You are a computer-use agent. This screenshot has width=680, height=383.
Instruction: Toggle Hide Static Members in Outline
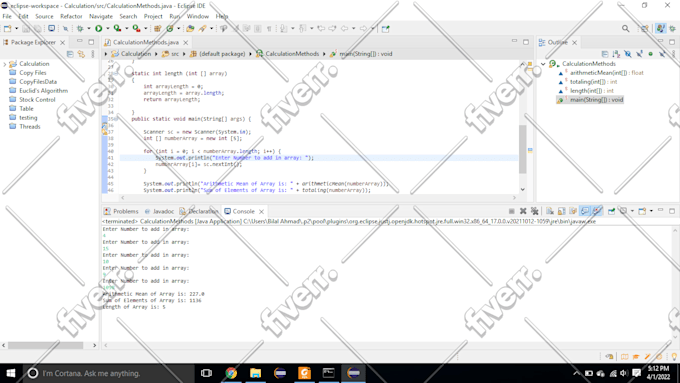point(639,54)
